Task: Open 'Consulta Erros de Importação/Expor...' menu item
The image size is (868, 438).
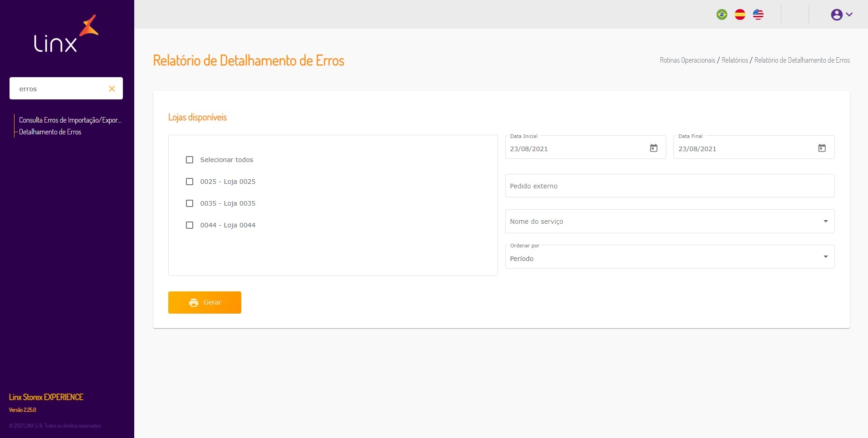Action: point(70,120)
